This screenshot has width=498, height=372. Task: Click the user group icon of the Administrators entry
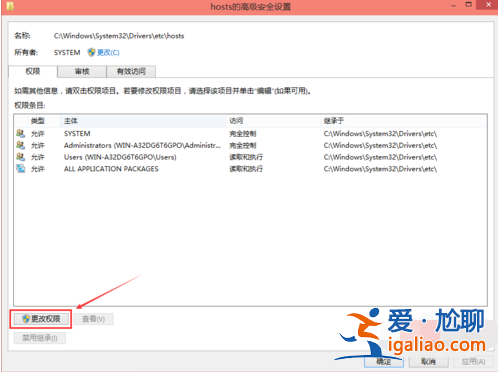click(x=21, y=145)
